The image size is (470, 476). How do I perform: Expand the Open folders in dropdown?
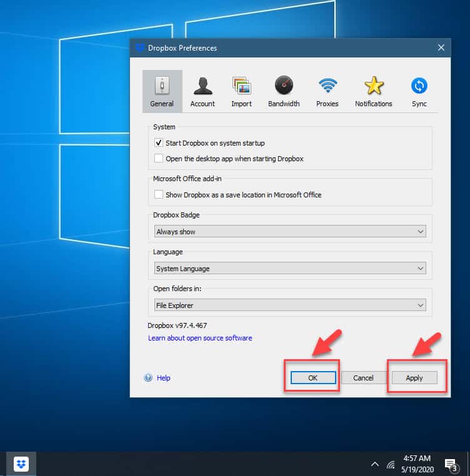pos(290,305)
